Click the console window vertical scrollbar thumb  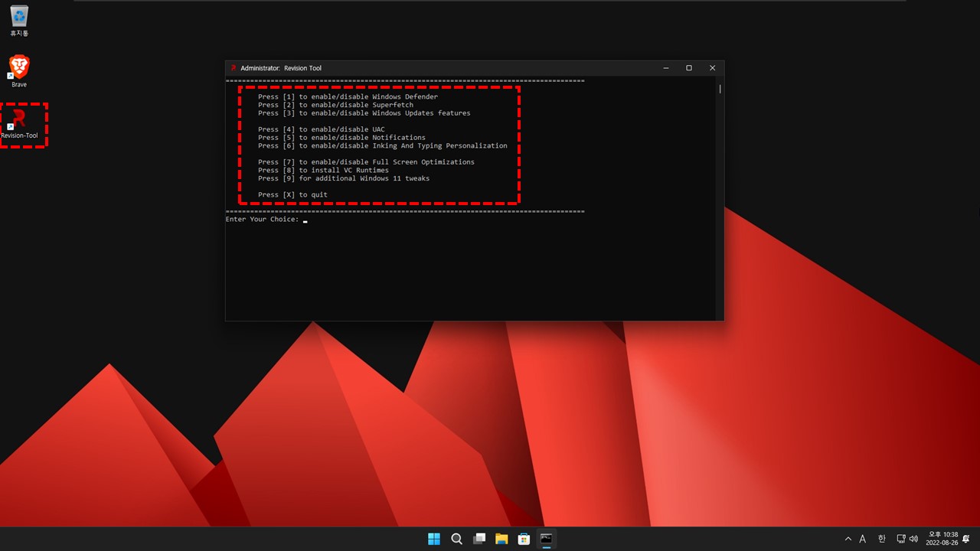(x=720, y=89)
